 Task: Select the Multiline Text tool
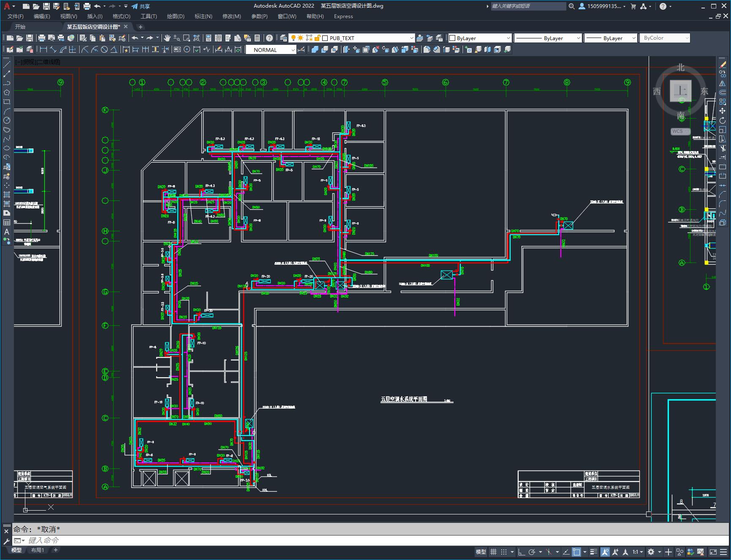point(7,232)
